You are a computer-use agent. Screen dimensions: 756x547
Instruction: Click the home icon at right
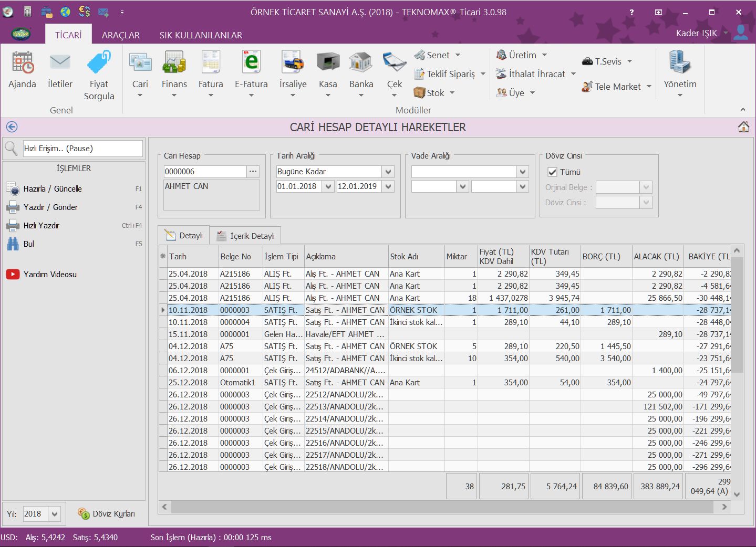point(743,127)
